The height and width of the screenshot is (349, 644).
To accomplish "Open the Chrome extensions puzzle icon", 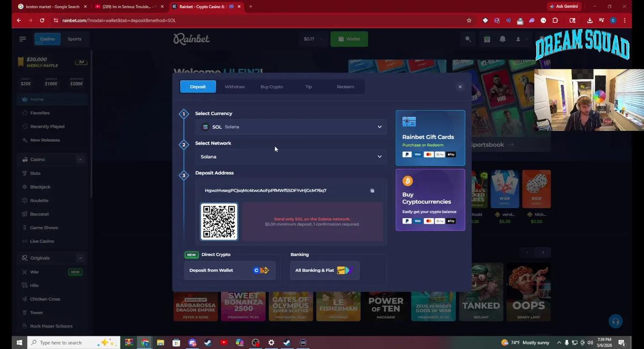I will (555, 20).
